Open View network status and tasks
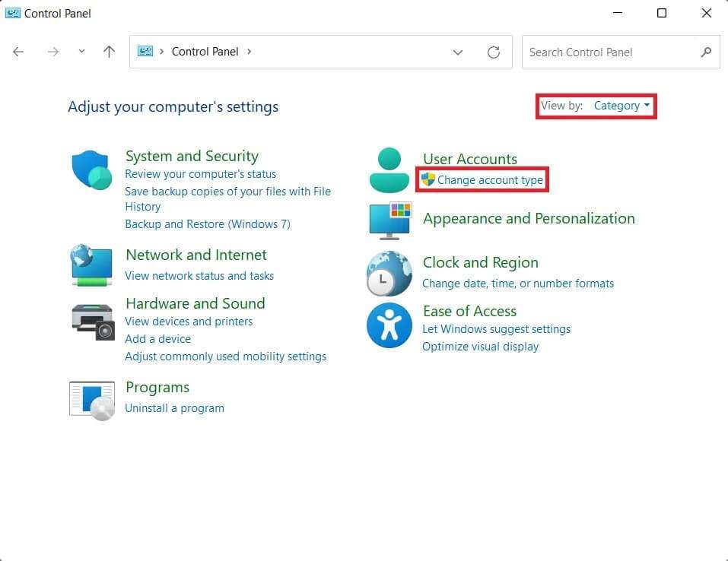 199,276
